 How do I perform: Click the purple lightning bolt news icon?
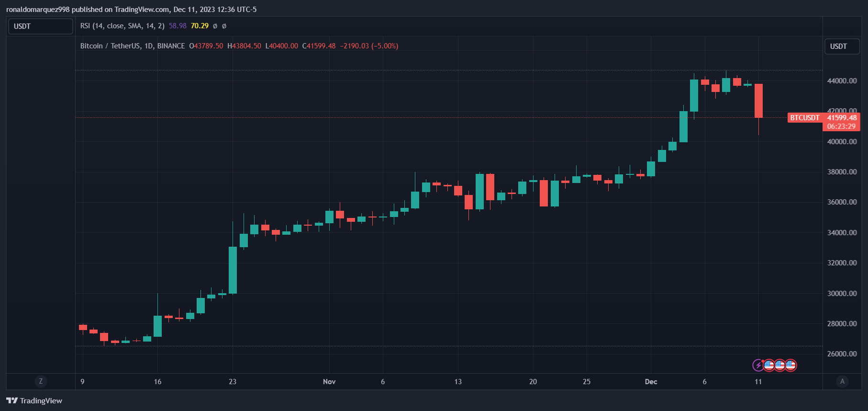[x=758, y=365]
